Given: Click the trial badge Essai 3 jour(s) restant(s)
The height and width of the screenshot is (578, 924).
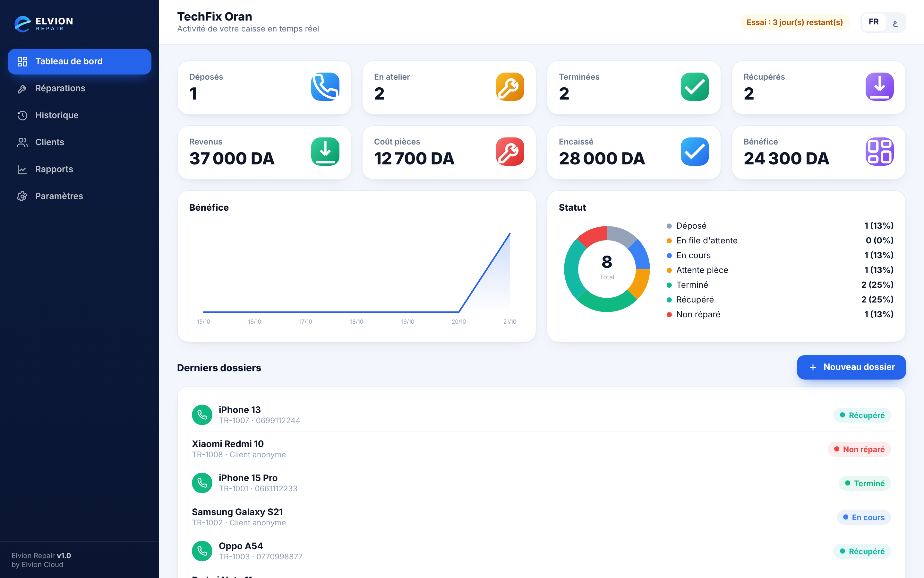Looking at the screenshot, I should pos(795,22).
